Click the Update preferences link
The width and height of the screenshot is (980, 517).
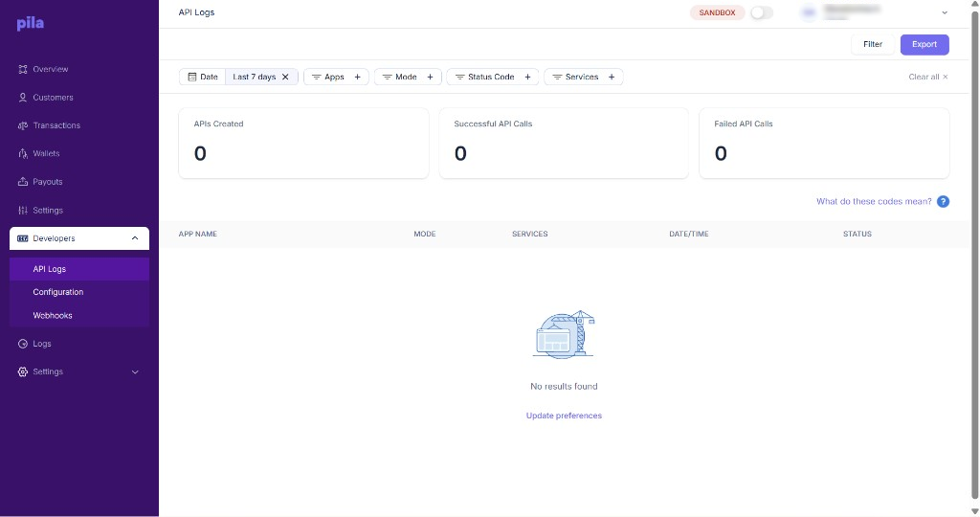point(564,416)
